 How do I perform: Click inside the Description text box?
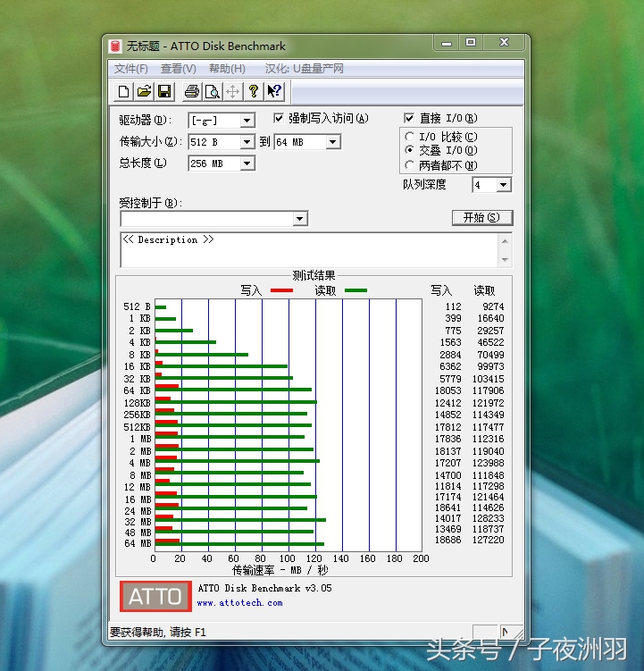[310, 250]
